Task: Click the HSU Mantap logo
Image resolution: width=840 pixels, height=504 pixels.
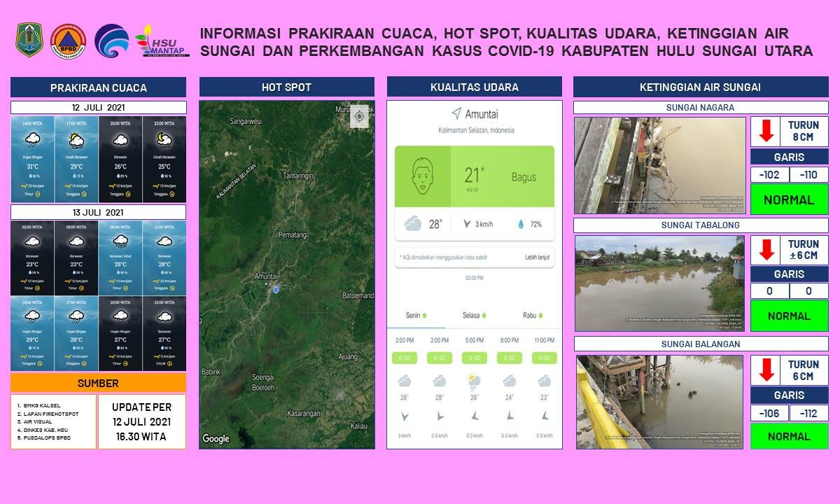Action: pyautogui.click(x=162, y=41)
